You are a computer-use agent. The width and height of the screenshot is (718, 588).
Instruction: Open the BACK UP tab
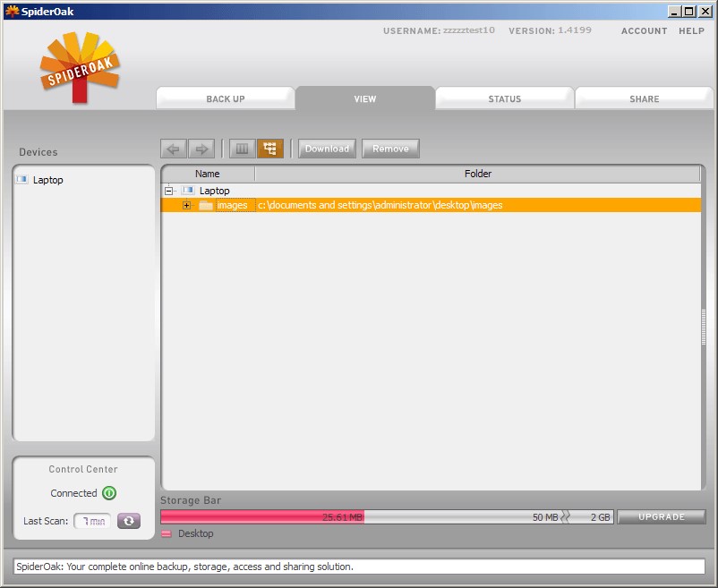pos(226,98)
